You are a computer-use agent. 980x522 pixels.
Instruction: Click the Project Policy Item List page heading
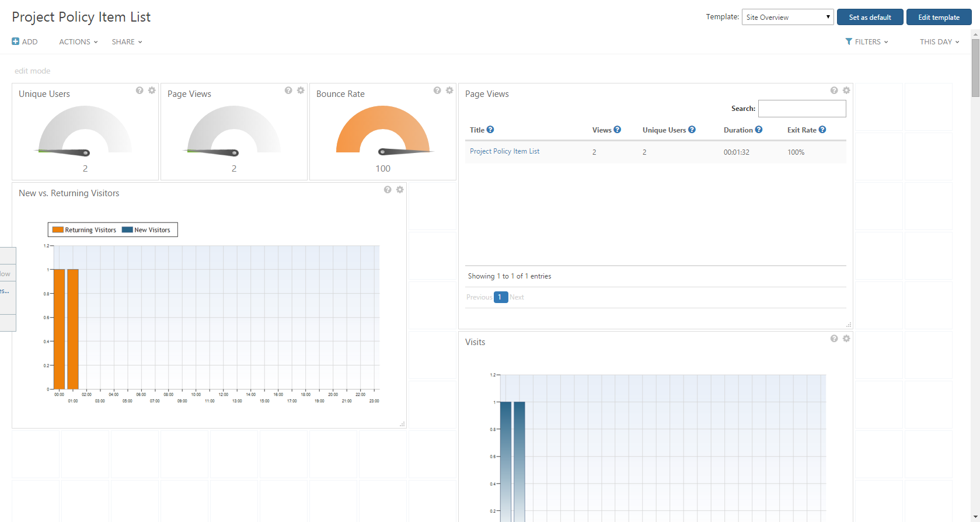pyautogui.click(x=81, y=17)
